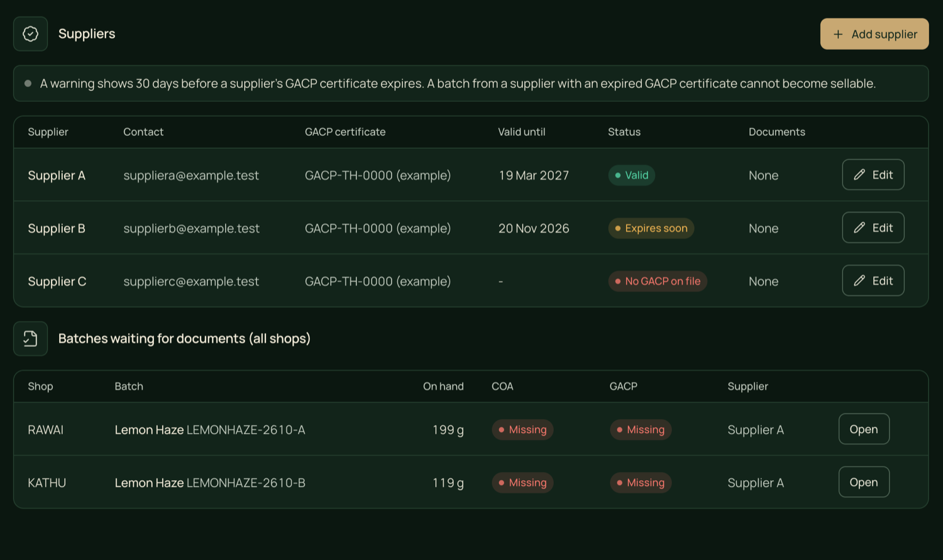This screenshot has width=943, height=560.
Task: Click the RAWAI shop cell
Action: click(x=46, y=430)
